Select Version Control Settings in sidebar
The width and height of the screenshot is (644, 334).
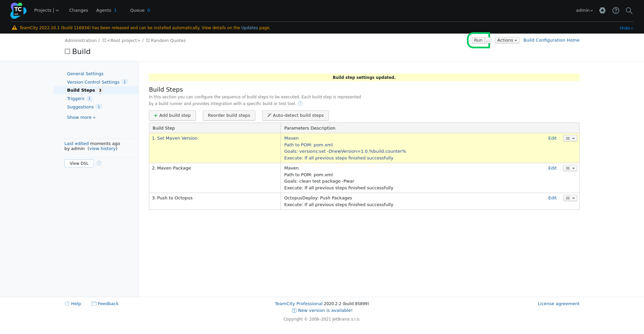point(93,82)
